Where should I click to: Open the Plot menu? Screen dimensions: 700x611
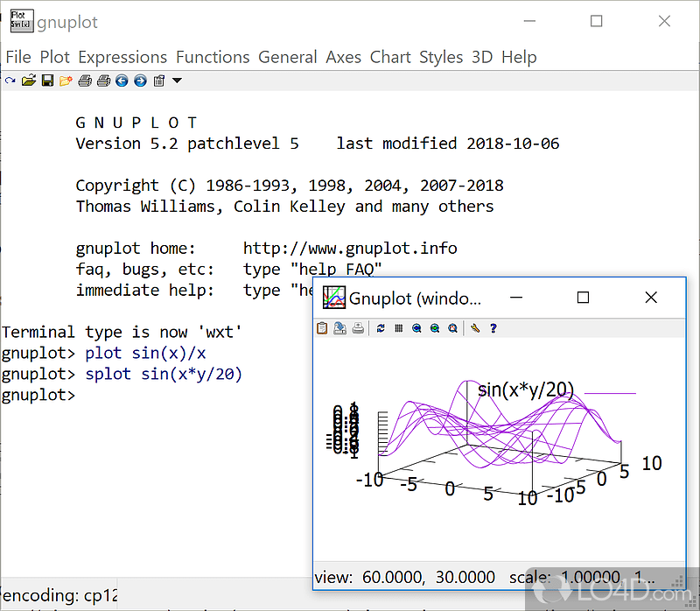click(54, 57)
